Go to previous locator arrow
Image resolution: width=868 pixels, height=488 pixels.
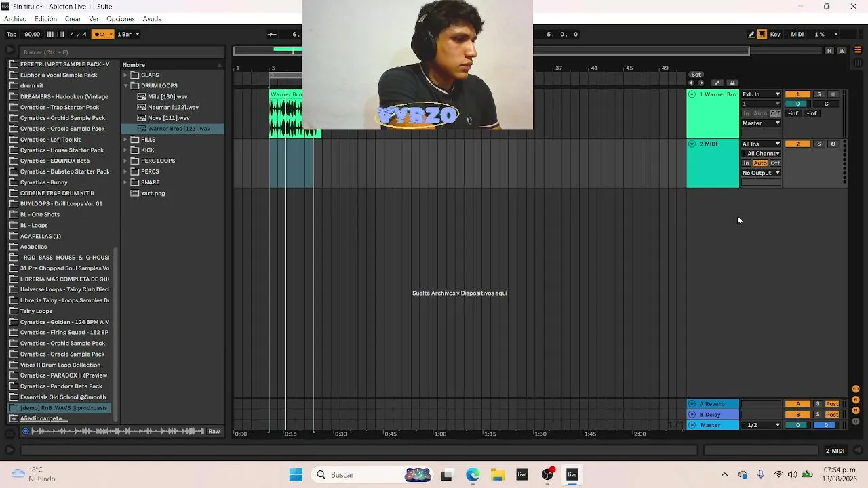[692, 83]
